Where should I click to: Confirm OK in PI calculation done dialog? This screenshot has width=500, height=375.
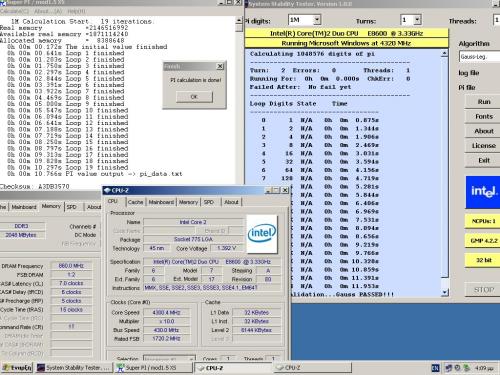tap(194, 97)
